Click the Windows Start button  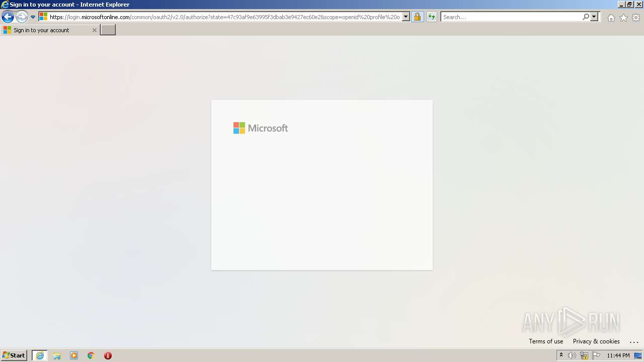[14, 355]
